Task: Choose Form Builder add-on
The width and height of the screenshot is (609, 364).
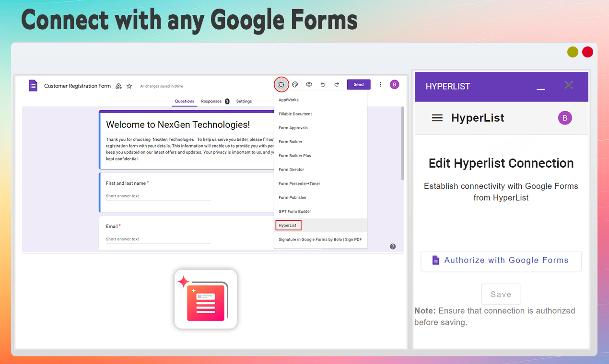Action: (320, 142)
